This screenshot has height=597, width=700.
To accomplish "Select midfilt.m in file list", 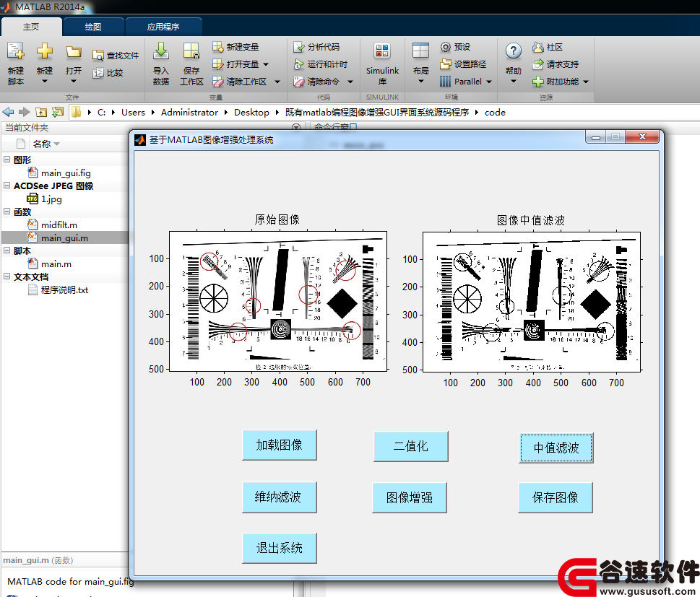I will 59,225.
